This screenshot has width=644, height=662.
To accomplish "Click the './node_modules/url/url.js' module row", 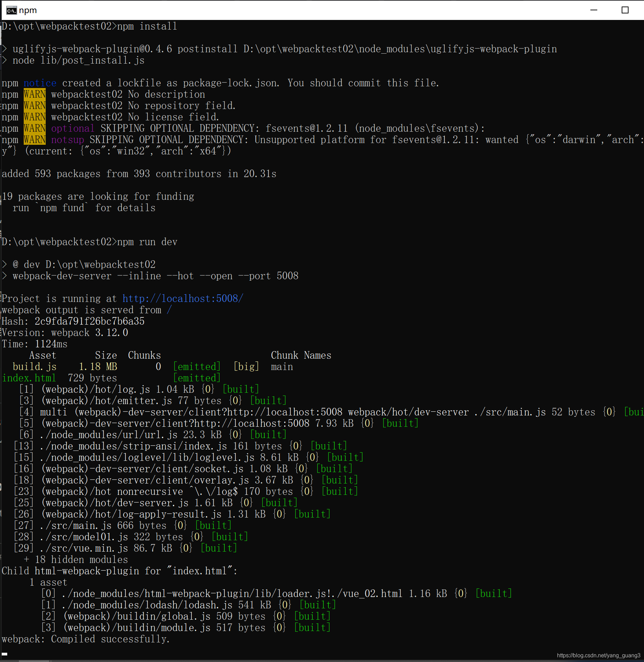I will [153, 435].
